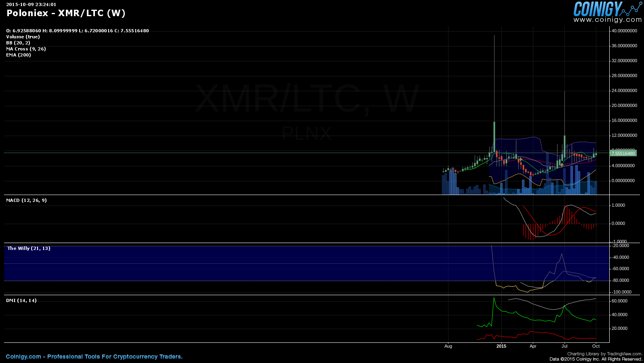
Task: Click the Willy -100.0000 axis value
Action: [621, 292]
